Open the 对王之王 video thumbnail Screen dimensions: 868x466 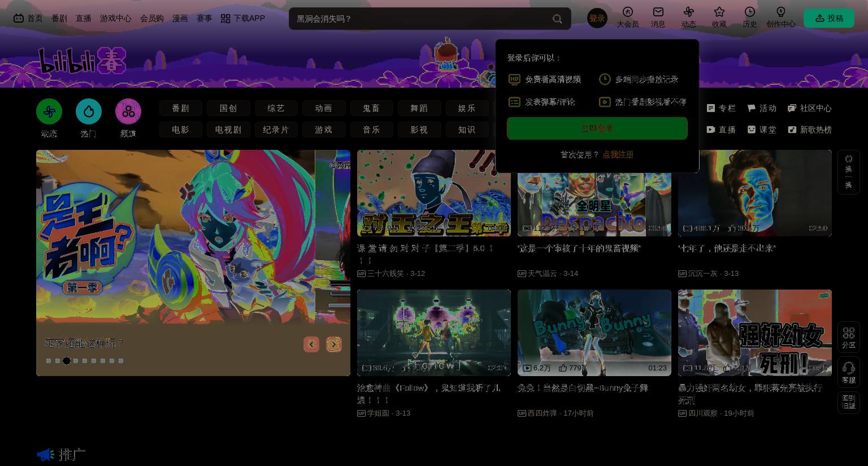tap(434, 193)
